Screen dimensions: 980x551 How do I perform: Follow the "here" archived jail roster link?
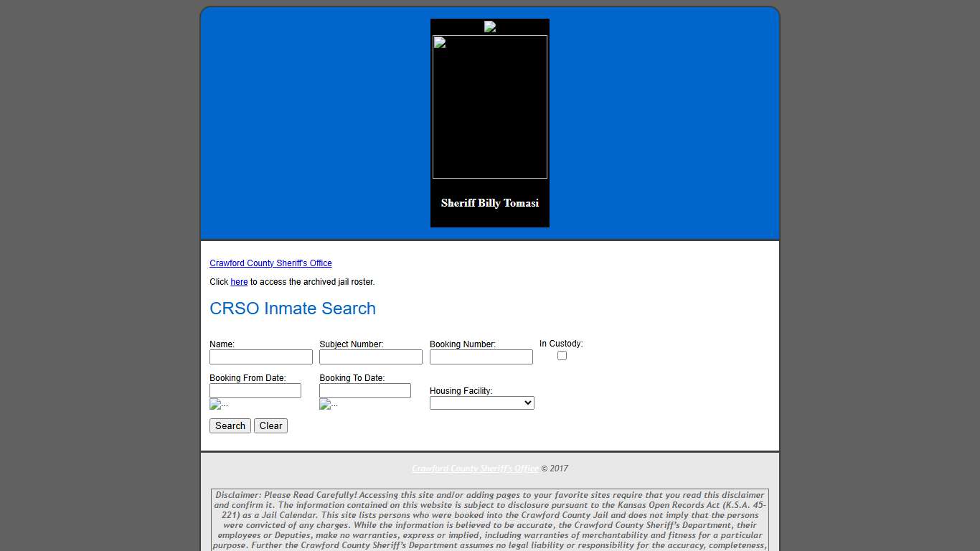click(x=239, y=282)
